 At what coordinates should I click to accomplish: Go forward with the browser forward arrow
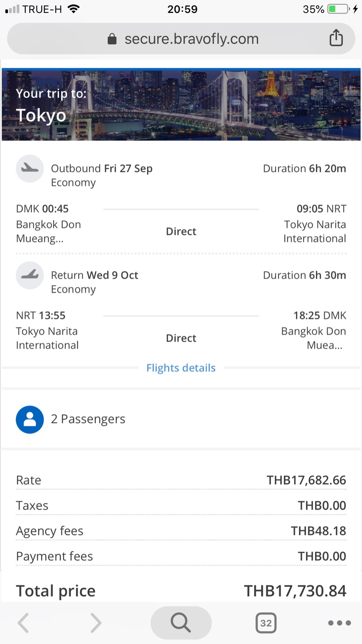click(x=96, y=623)
